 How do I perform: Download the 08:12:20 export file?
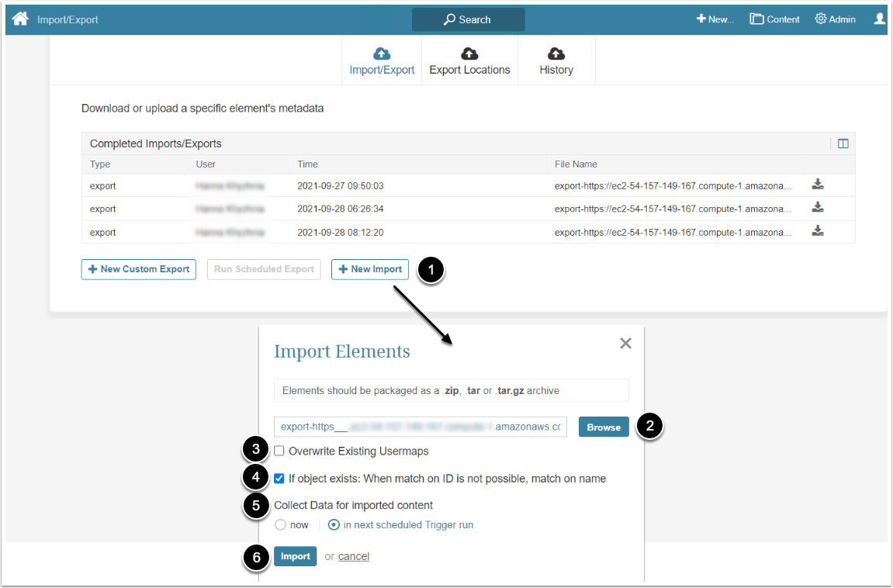(x=817, y=231)
